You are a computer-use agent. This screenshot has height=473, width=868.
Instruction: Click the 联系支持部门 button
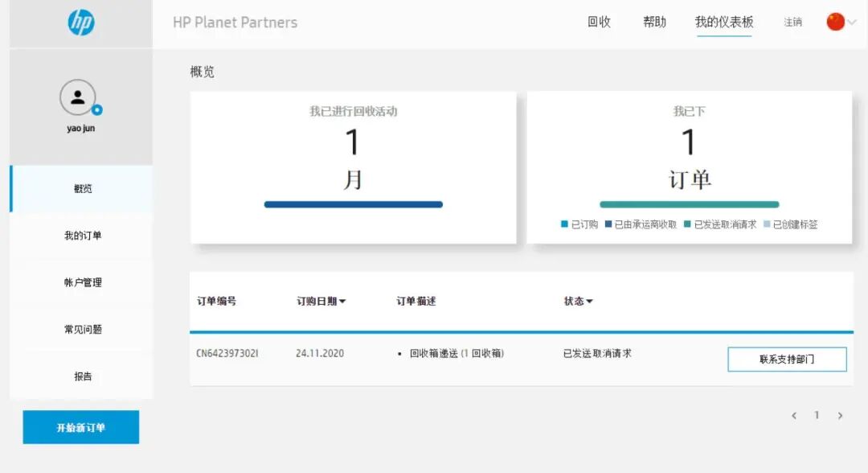coord(787,359)
